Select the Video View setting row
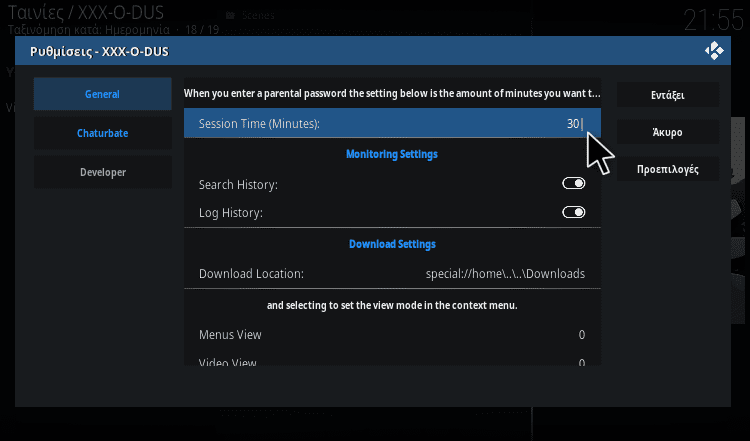The width and height of the screenshot is (750, 441). [x=392, y=360]
